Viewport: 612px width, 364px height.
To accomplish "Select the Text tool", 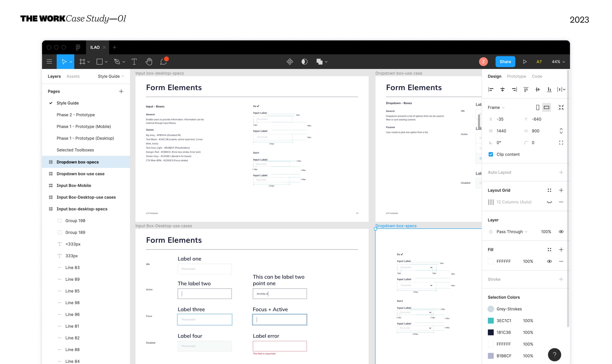I will coord(134,61).
